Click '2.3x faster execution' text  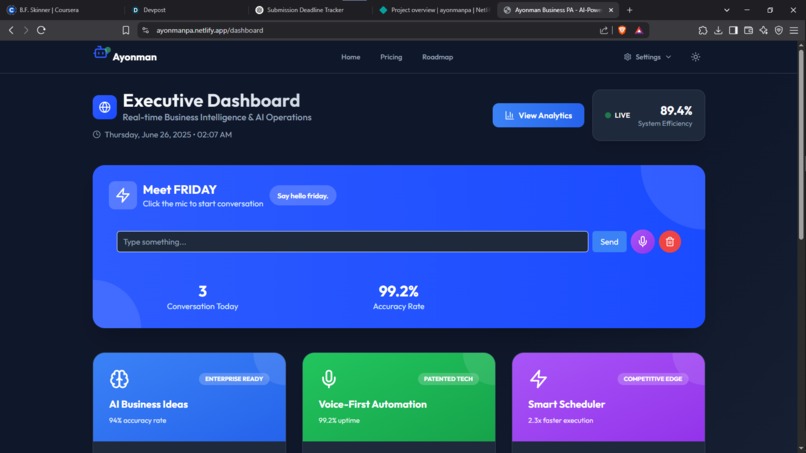561,421
